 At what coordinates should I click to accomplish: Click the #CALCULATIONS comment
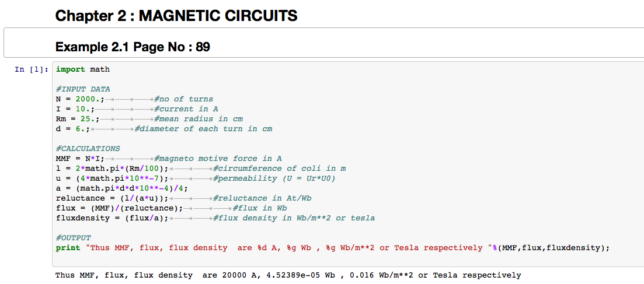pos(88,149)
